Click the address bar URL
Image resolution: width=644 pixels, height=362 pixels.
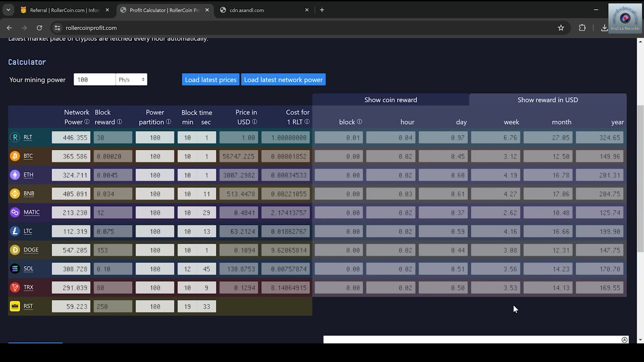[91, 28]
